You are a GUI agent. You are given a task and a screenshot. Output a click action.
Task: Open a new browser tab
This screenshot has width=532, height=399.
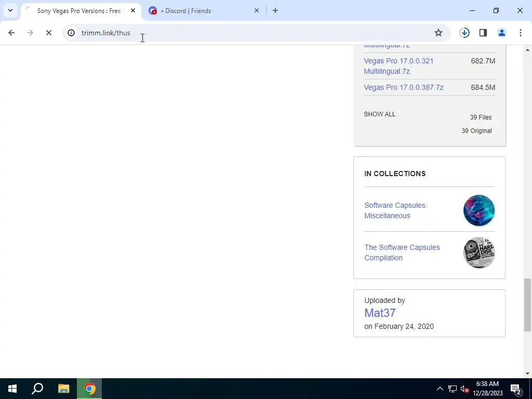[x=275, y=10]
